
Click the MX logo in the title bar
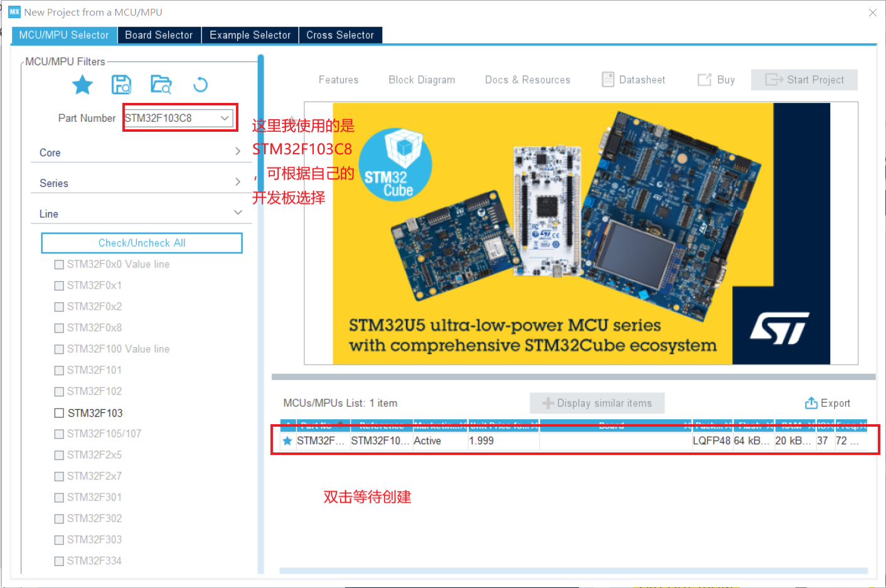[x=14, y=12]
